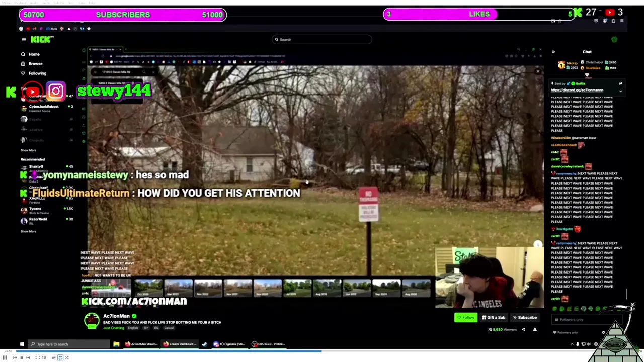Image resolution: width=644 pixels, height=362 pixels.
Task: Click Gift a Sub button
Action: click(493, 317)
